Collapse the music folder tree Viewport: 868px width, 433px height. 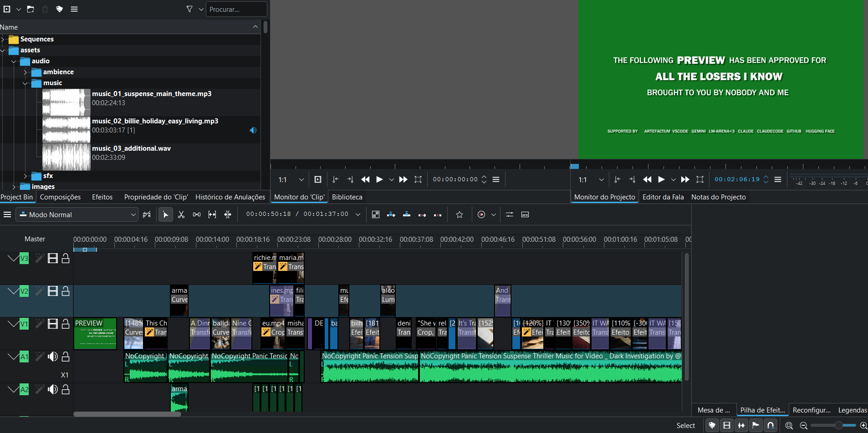pos(26,83)
